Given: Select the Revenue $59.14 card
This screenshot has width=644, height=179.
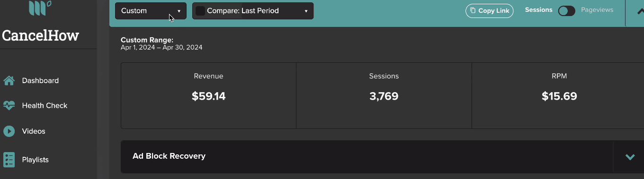Looking at the screenshot, I should (x=208, y=96).
